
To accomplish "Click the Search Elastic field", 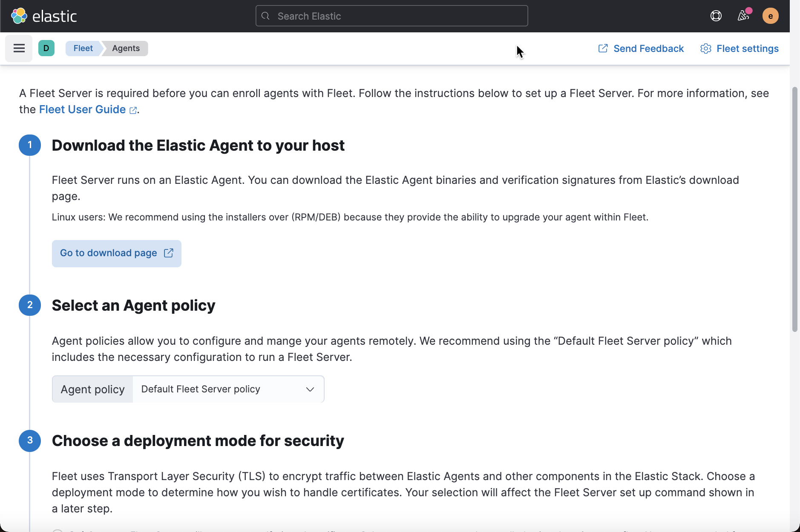I will tap(391, 16).
